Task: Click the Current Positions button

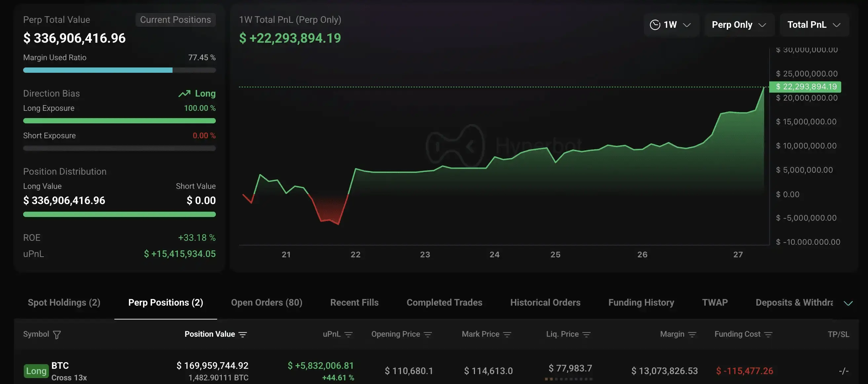Action: 175,20
